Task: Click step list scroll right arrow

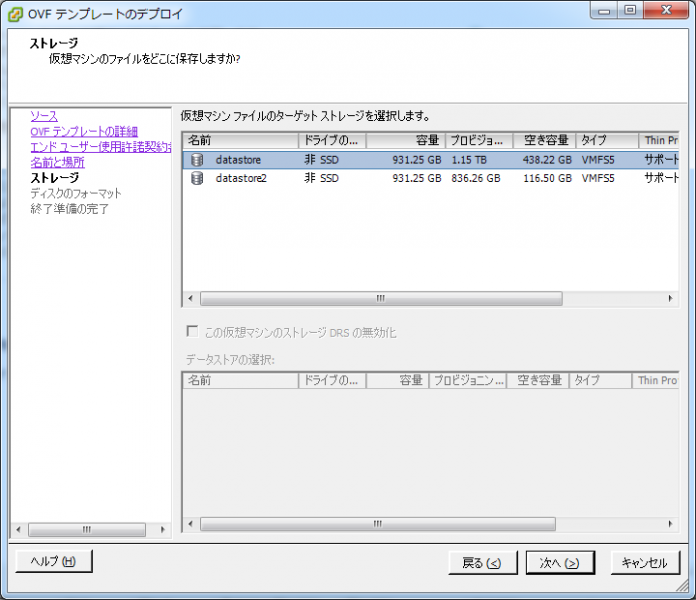Action: click(162, 529)
